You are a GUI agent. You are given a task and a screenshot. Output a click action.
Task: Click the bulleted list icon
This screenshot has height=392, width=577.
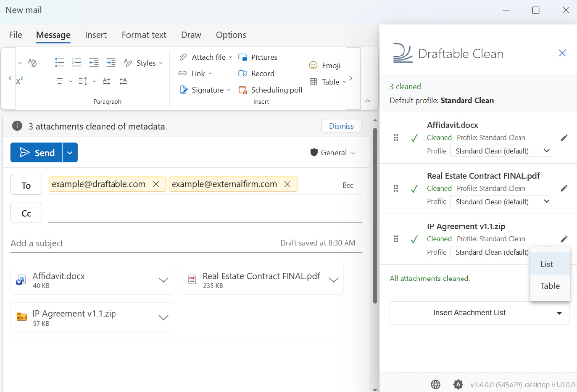click(59, 63)
